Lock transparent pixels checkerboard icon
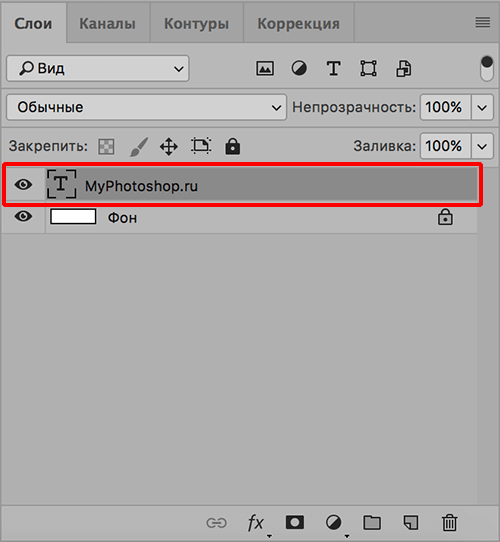500x542 pixels. pos(107,147)
